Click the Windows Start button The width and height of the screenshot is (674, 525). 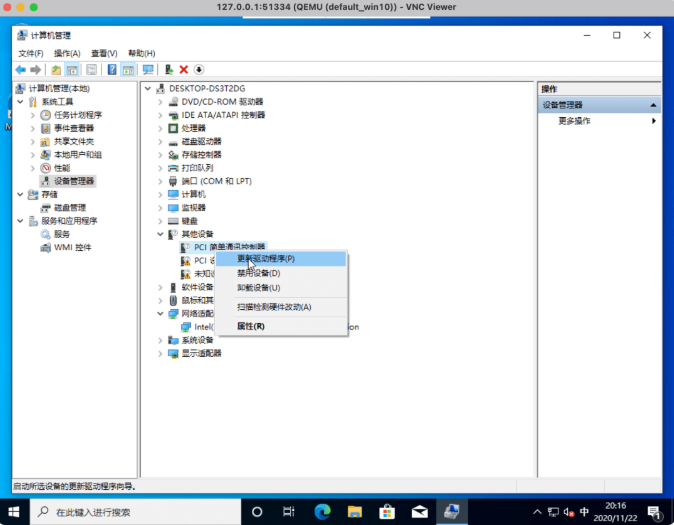coord(17,511)
